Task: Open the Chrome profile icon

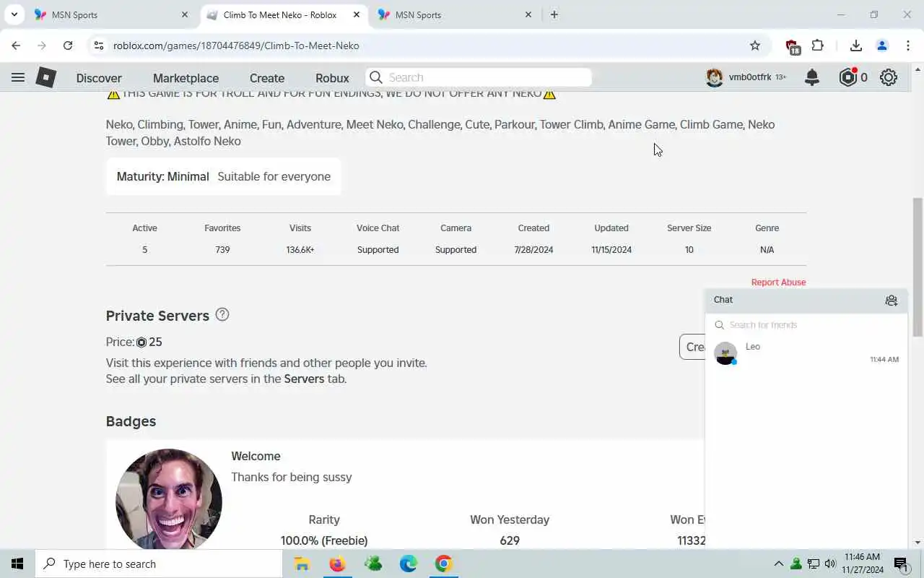Action: 882,46
